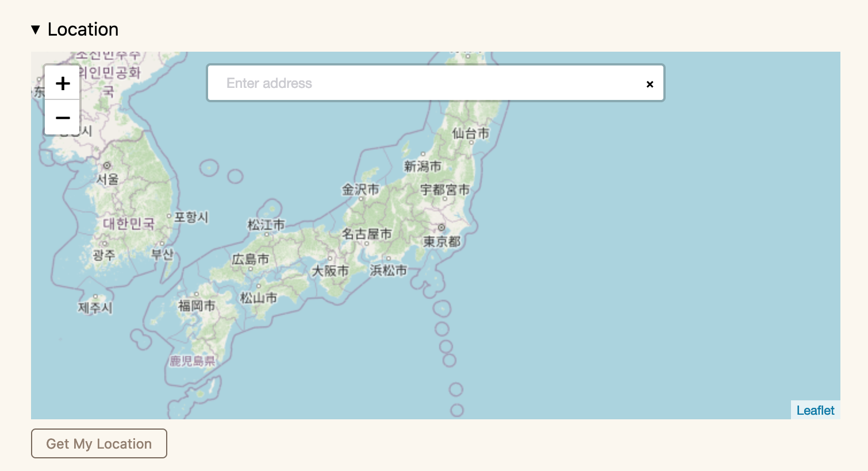The image size is (868, 471).
Task: Click the 東京都 label on the map
Action: [x=441, y=241]
